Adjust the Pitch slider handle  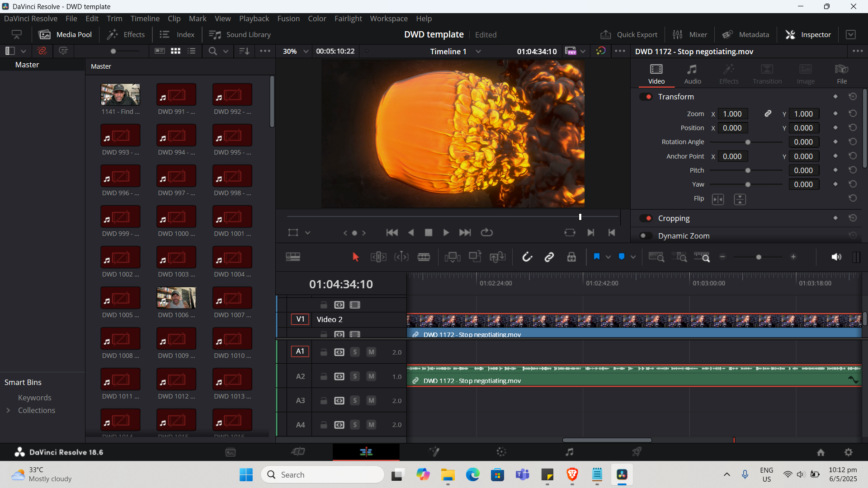tap(748, 171)
